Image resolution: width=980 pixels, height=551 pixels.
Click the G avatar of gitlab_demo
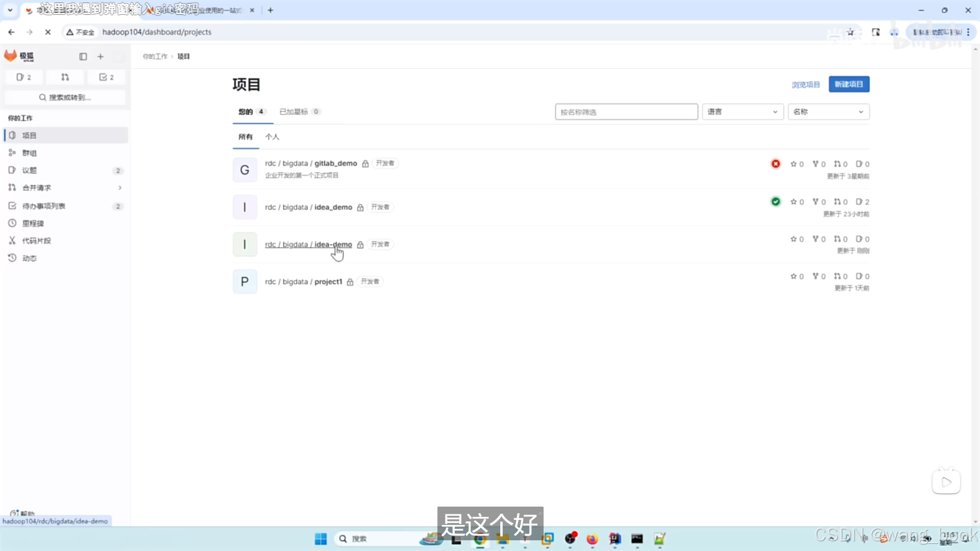point(245,170)
